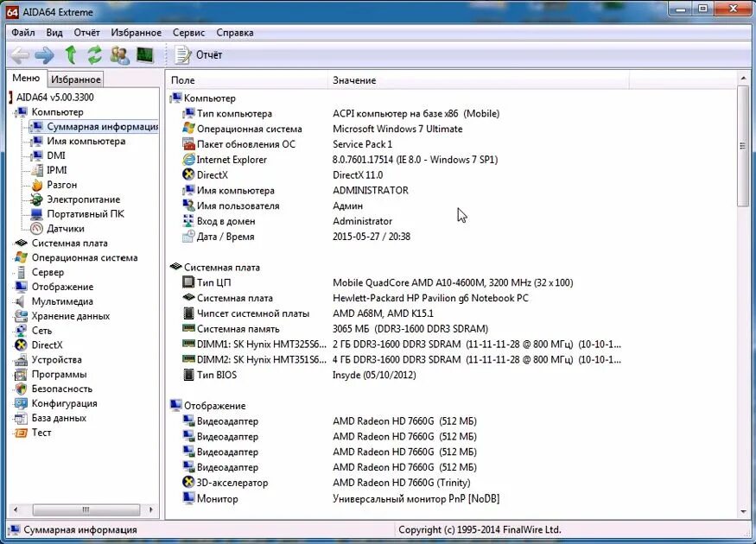Click Hewlett-Packard HP Pavilion g6 value
This screenshot has width=756, height=544.
click(x=430, y=298)
